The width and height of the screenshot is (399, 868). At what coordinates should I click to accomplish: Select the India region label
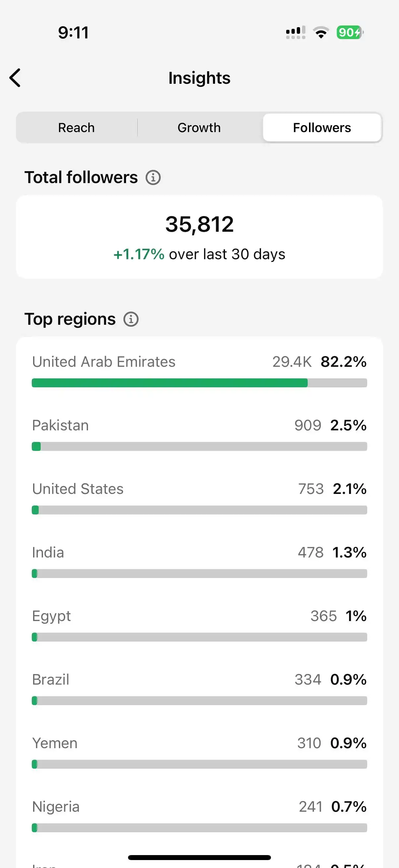click(x=48, y=553)
